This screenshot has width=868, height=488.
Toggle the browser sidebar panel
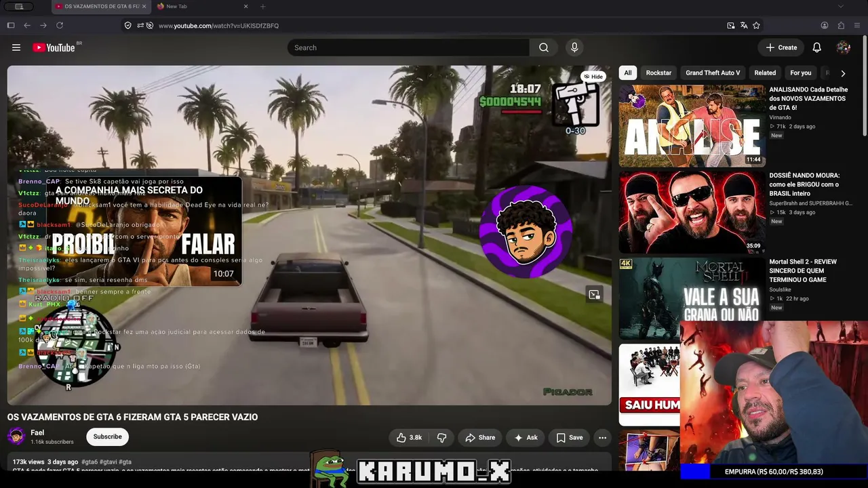pos(11,26)
